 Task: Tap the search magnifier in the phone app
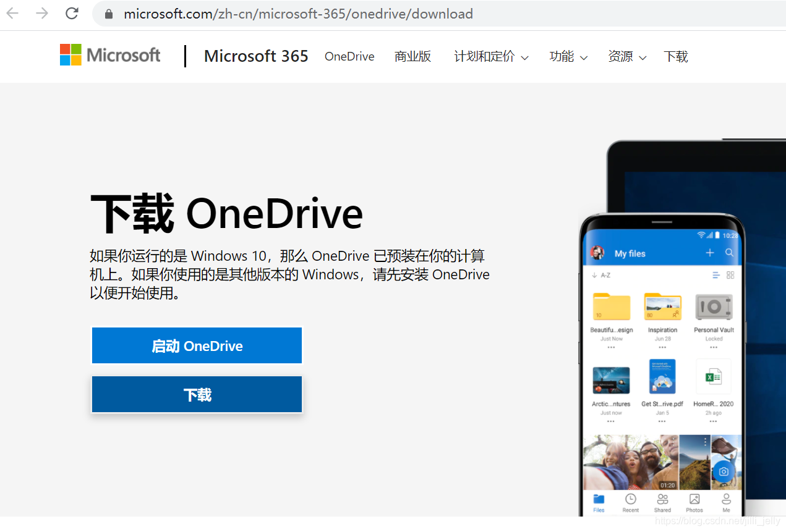[x=730, y=253]
